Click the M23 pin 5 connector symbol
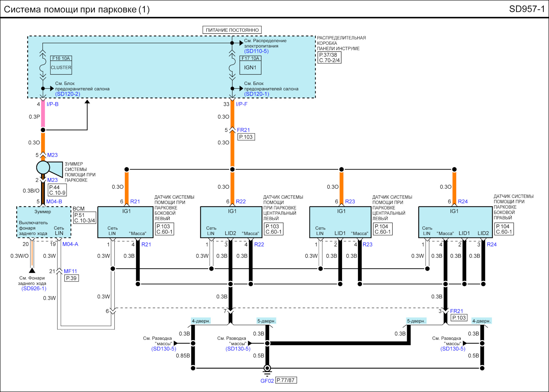Screen dimensions: 549x392 43,155
